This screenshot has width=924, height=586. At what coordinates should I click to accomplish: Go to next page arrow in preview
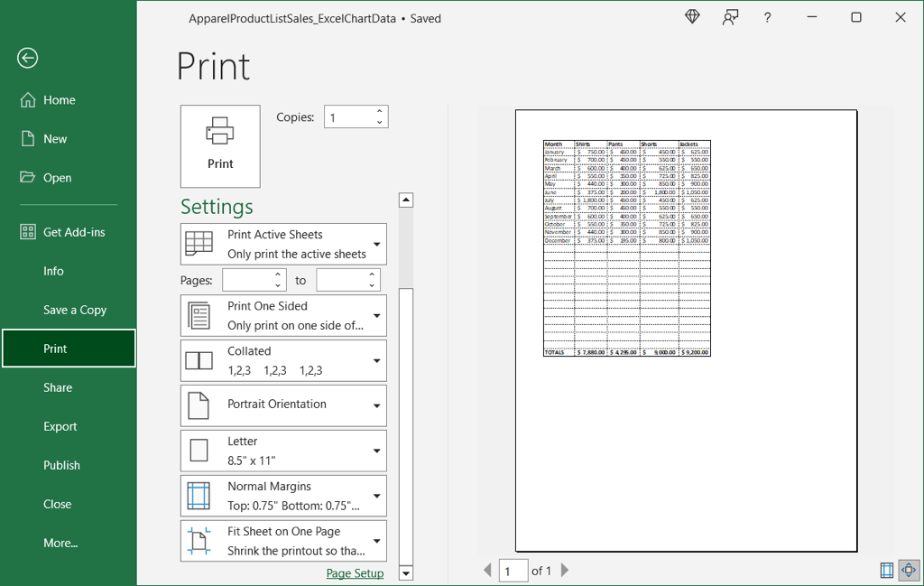coord(565,570)
